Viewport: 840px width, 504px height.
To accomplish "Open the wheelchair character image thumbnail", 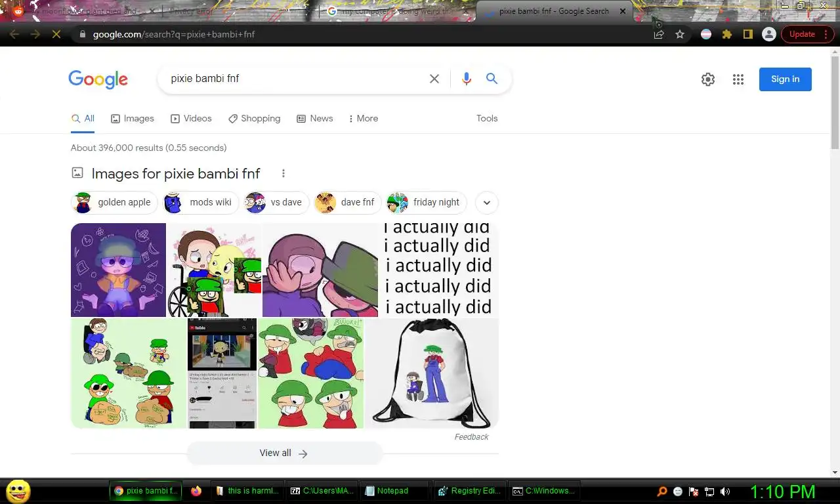I will pos(214,270).
